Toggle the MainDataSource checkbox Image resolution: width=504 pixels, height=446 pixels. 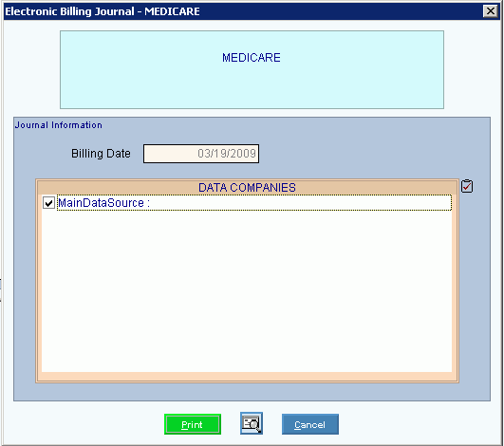pyautogui.click(x=48, y=203)
